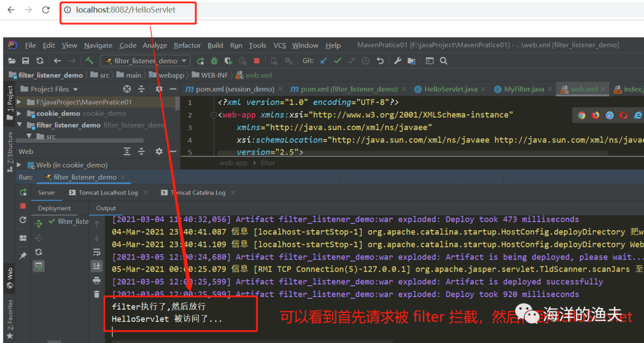644x343 pixels.
Task: Open the Refactor menu
Action: pos(187,45)
